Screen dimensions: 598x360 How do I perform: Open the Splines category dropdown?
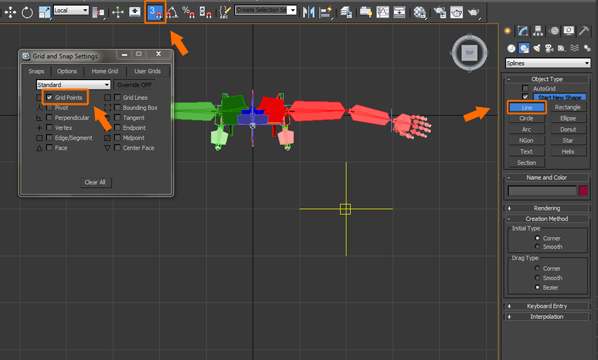click(x=548, y=63)
